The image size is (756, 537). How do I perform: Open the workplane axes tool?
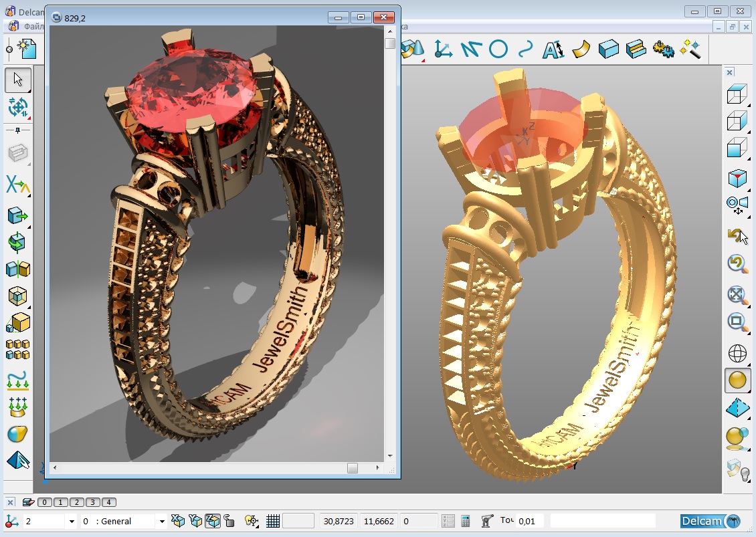pos(443,49)
